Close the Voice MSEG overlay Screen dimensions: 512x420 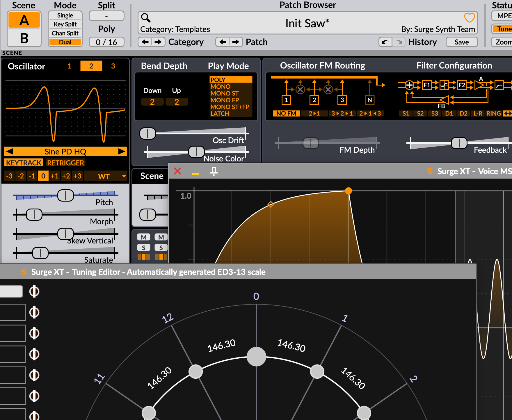(177, 171)
